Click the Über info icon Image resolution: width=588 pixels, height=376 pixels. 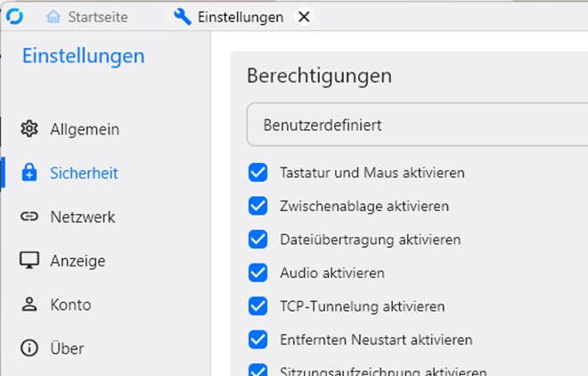coord(30,348)
